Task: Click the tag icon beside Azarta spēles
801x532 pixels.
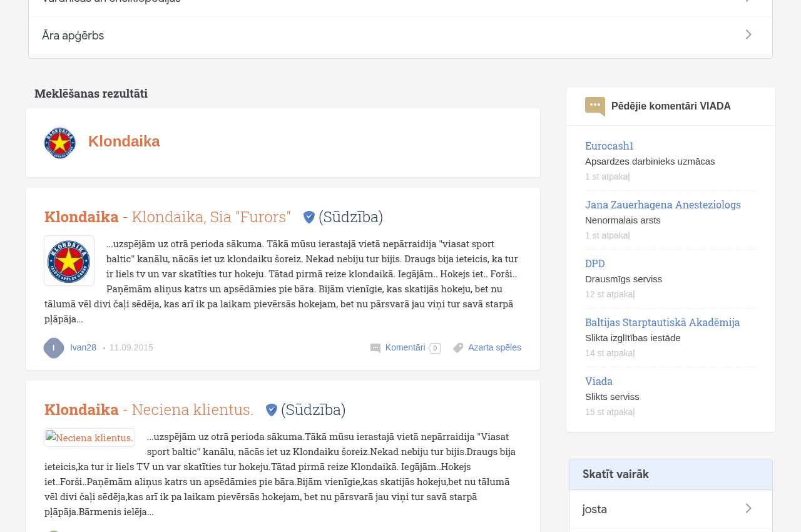Action: (458, 348)
